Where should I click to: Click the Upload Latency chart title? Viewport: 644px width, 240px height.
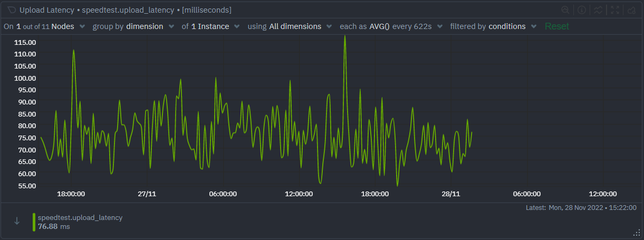click(46, 10)
